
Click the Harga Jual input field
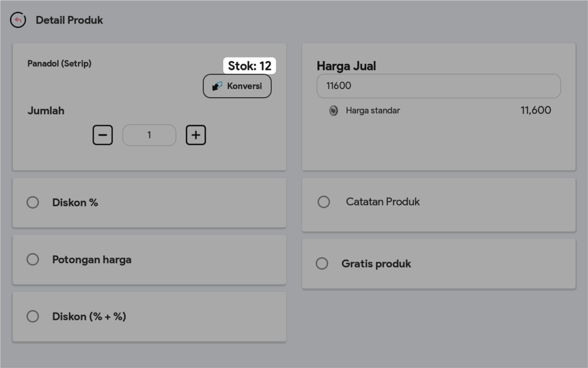438,86
